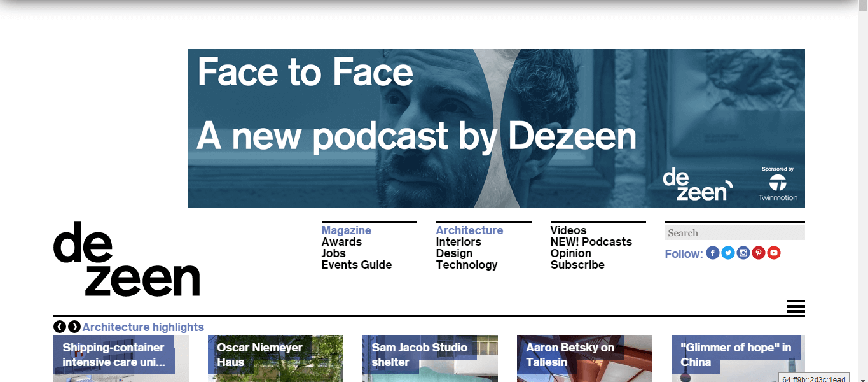Click the Architecture highlights heading link

pos(143,327)
